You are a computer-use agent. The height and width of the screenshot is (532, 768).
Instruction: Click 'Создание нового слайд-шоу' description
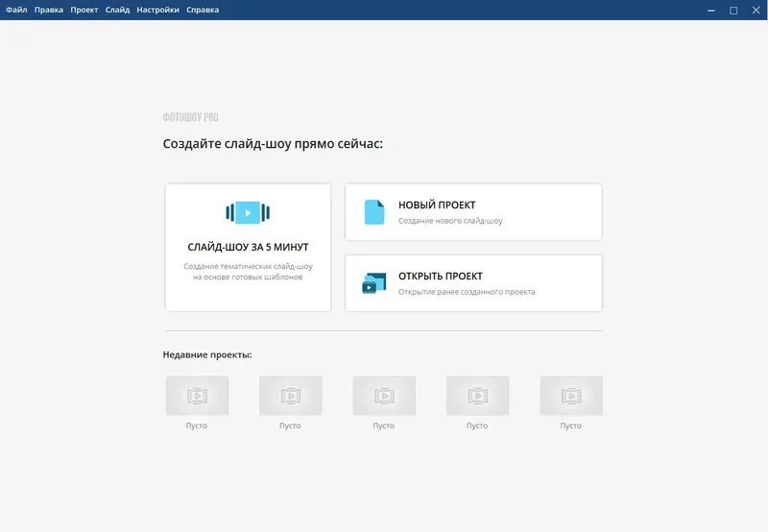(x=450, y=221)
